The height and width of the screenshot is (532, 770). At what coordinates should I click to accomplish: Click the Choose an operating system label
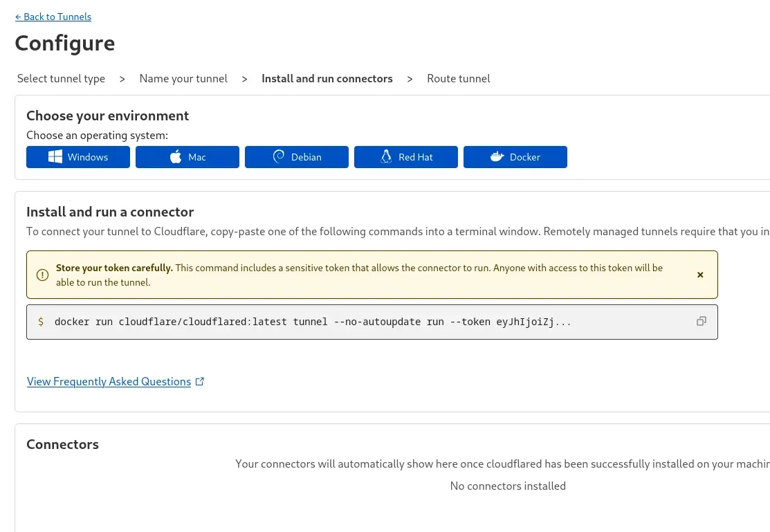(x=98, y=136)
